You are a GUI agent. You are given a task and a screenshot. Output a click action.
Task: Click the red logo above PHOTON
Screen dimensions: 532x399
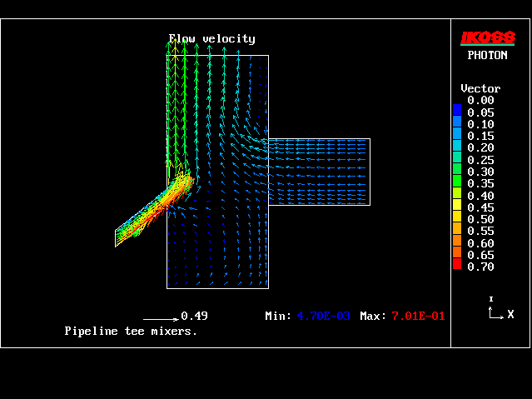489,37
